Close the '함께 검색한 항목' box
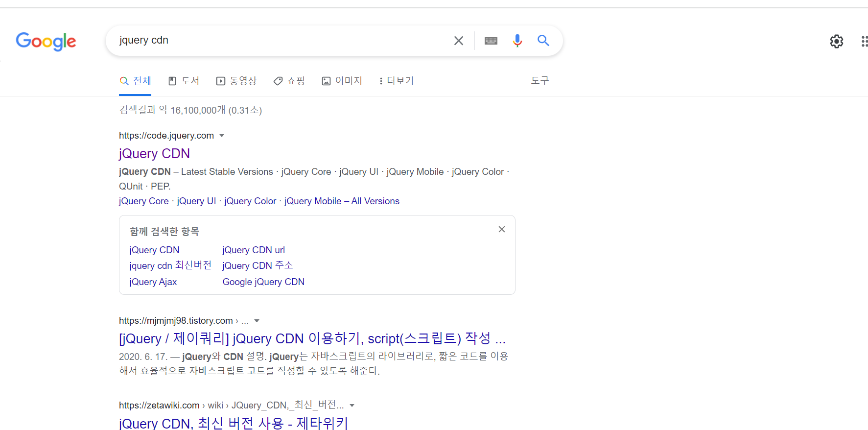 502,229
